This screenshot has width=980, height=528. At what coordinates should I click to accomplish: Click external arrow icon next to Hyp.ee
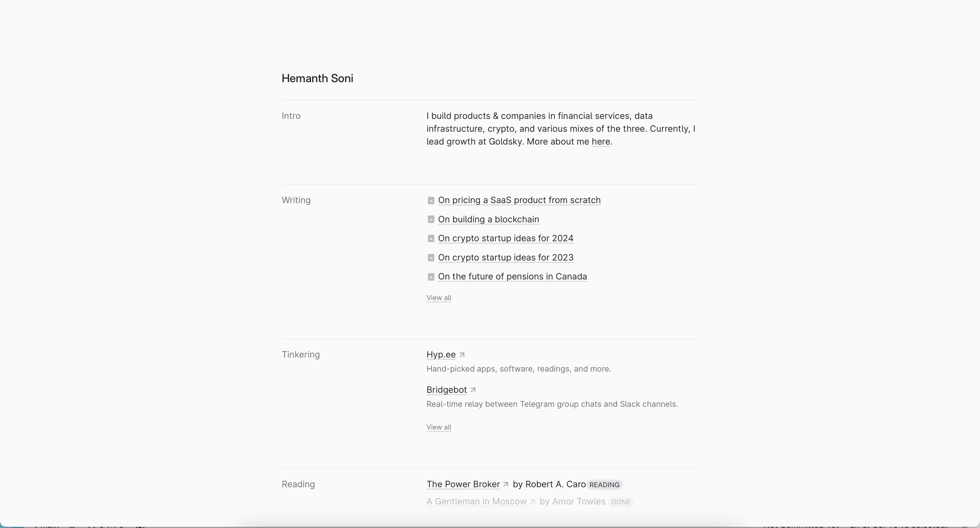tap(462, 355)
